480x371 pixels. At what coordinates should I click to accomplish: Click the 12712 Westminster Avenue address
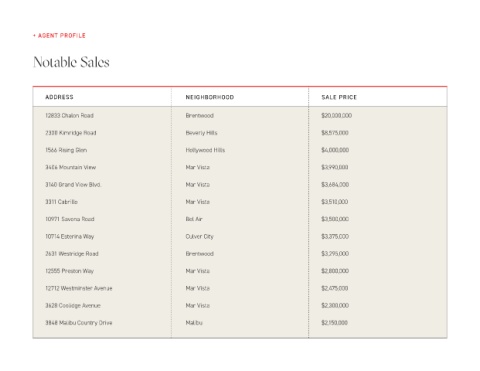click(79, 288)
